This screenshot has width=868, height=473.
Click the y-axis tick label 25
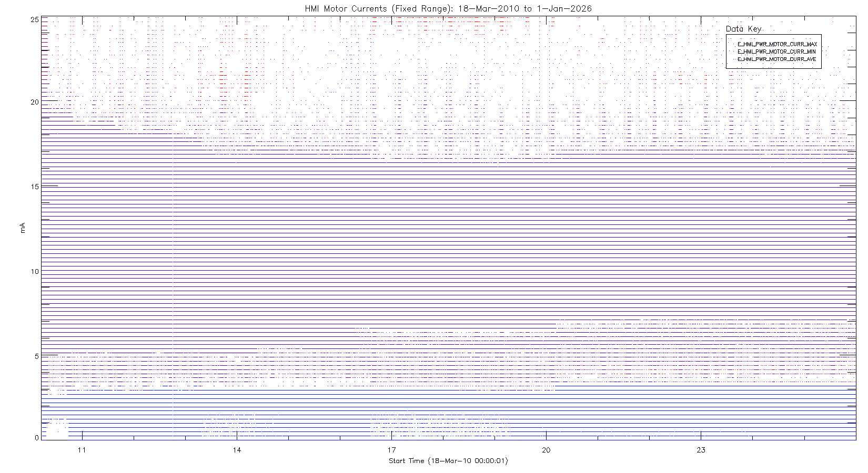click(35, 19)
